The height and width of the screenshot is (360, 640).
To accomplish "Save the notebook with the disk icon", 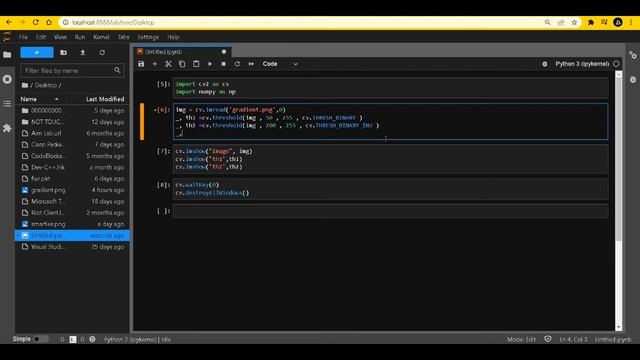I will 141,64.
